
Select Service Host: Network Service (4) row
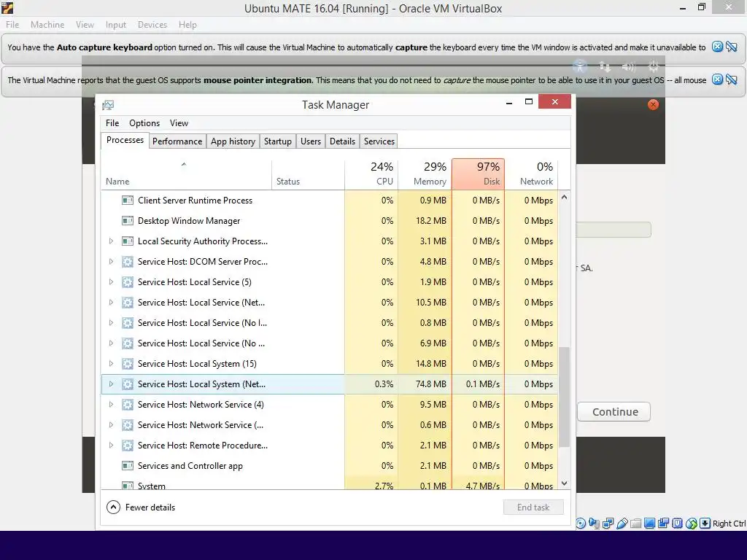pyautogui.click(x=330, y=404)
